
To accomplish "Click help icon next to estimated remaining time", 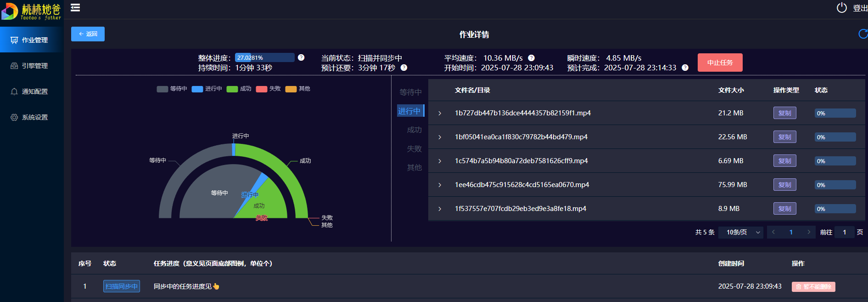I will click(x=404, y=68).
